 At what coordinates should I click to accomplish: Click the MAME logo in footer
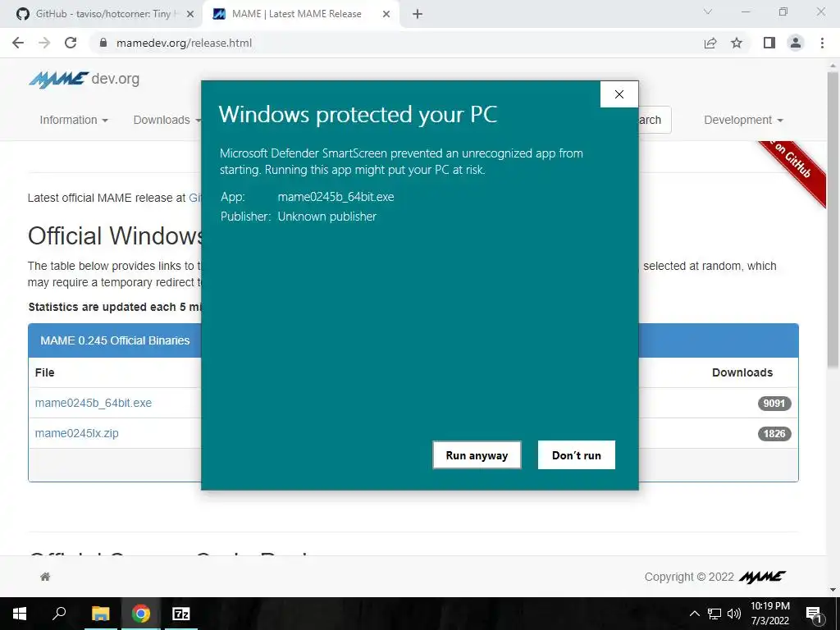[762, 577]
